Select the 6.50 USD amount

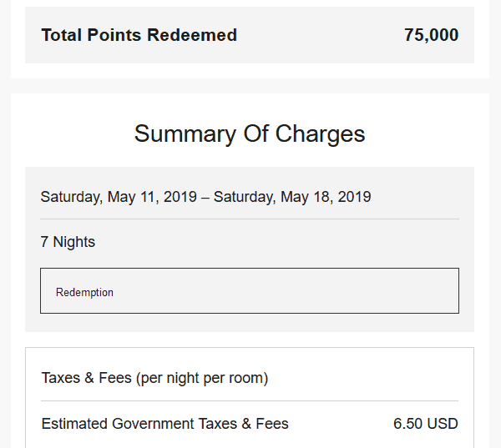(426, 424)
